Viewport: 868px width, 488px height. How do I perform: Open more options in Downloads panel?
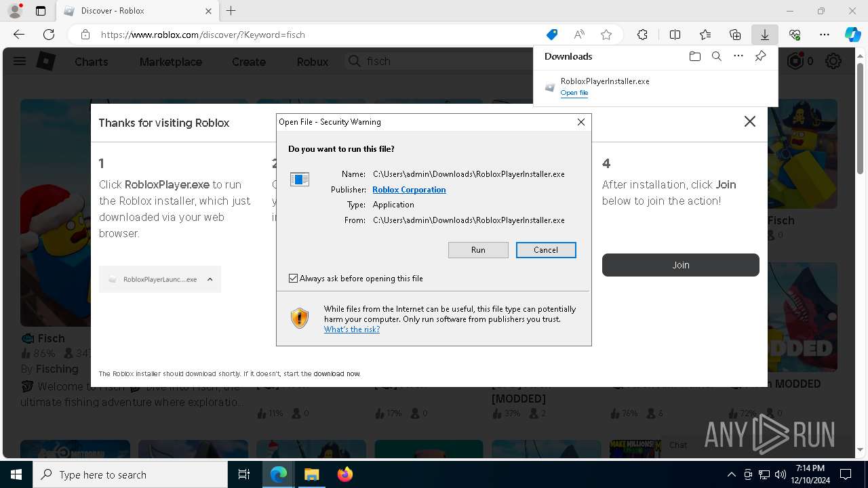(x=738, y=56)
